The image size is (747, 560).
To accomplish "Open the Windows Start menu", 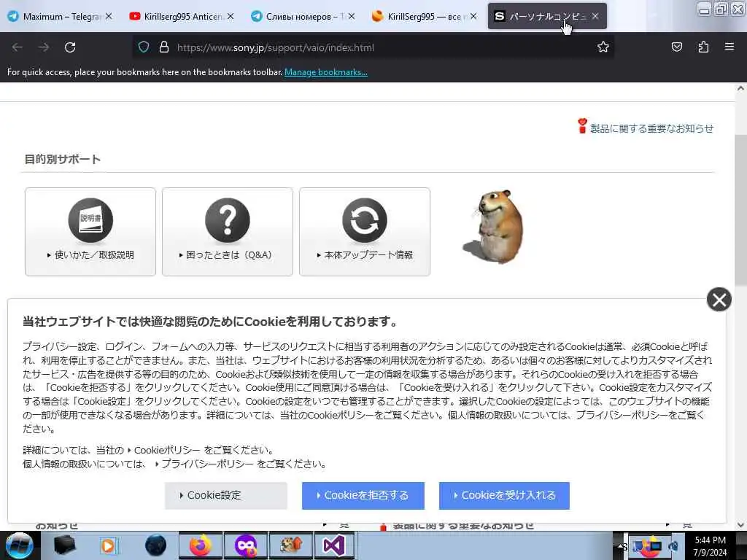I will (18, 545).
